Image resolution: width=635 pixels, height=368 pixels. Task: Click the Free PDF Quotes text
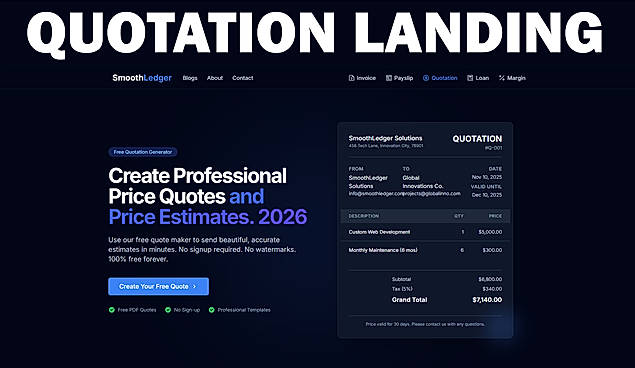point(137,310)
